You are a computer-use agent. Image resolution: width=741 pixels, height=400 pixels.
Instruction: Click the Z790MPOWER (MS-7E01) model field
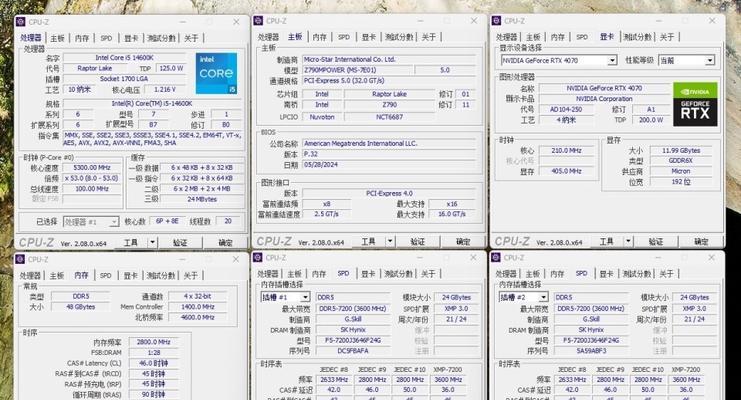(x=358, y=70)
